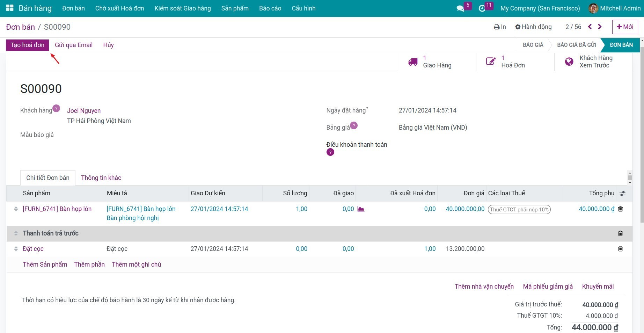Delete the Đặt cọc order line
This screenshot has height=333, width=644.
pyautogui.click(x=620, y=249)
